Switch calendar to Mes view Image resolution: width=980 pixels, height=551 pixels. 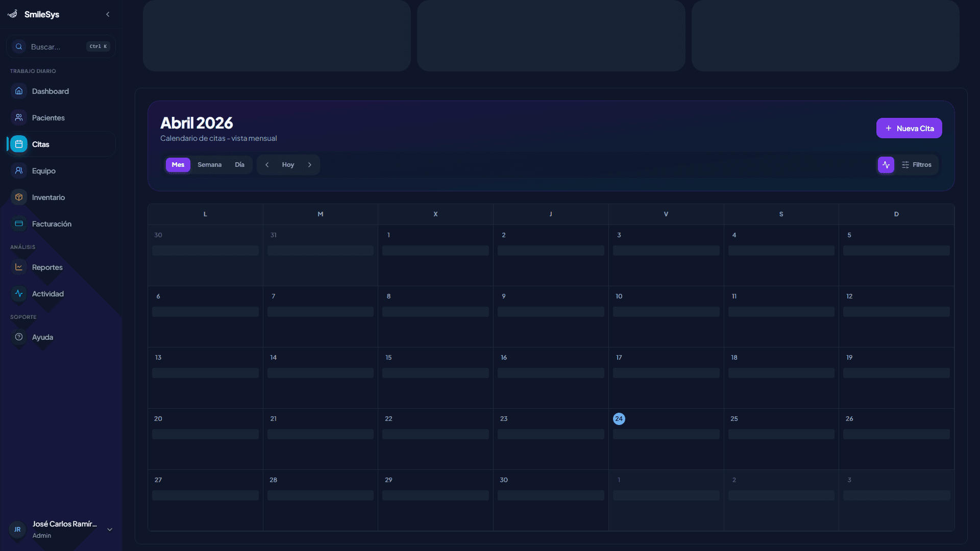tap(178, 165)
